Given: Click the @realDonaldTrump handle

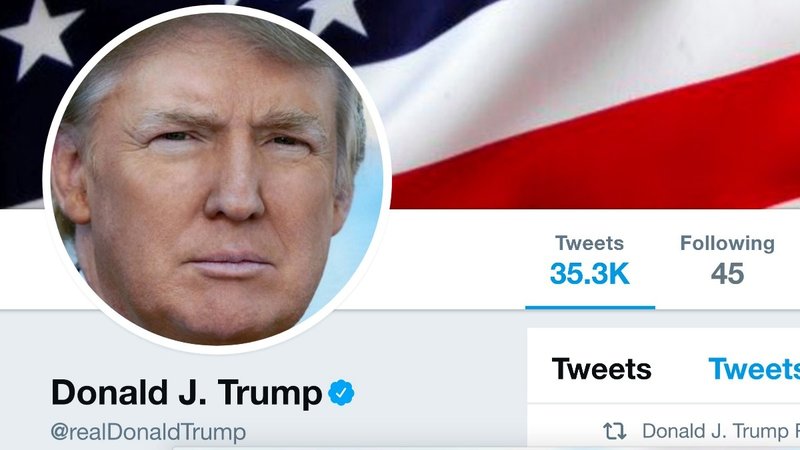Looking at the screenshot, I should 148,432.
